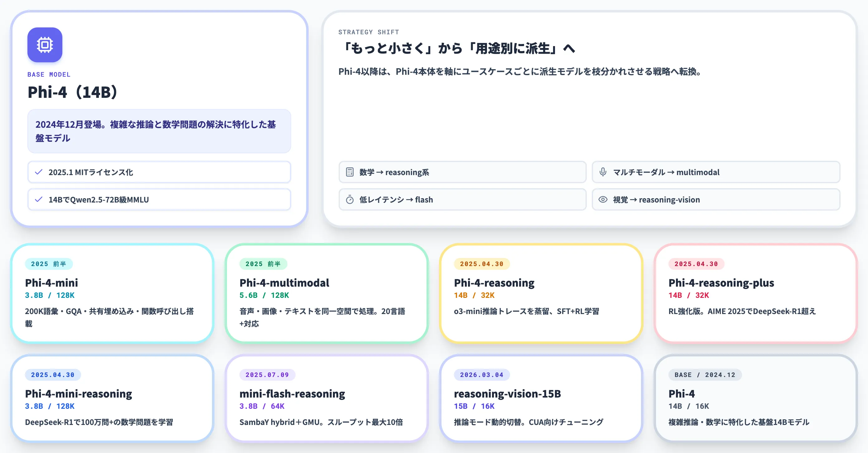Click the 2026.03.04 date badge

(x=482, y=374)
